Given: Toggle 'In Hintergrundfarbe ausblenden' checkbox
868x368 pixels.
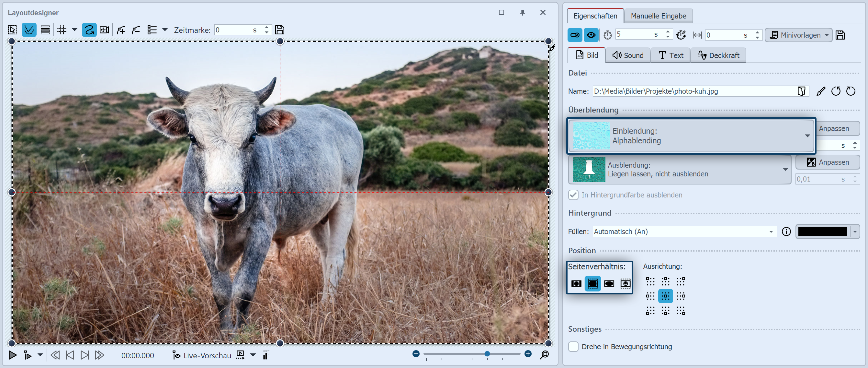Looking at the screenshot, I should [573, 195].
